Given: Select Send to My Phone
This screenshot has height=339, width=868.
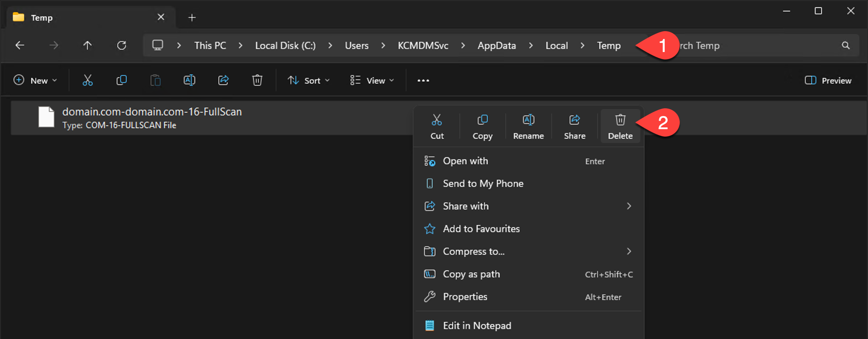Looking at the screenshot, I should pos(528,183).
